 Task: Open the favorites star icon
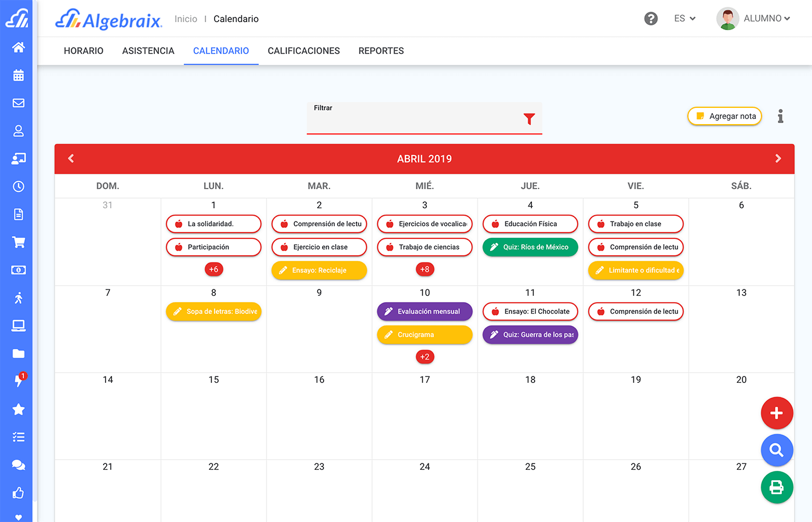18,409
